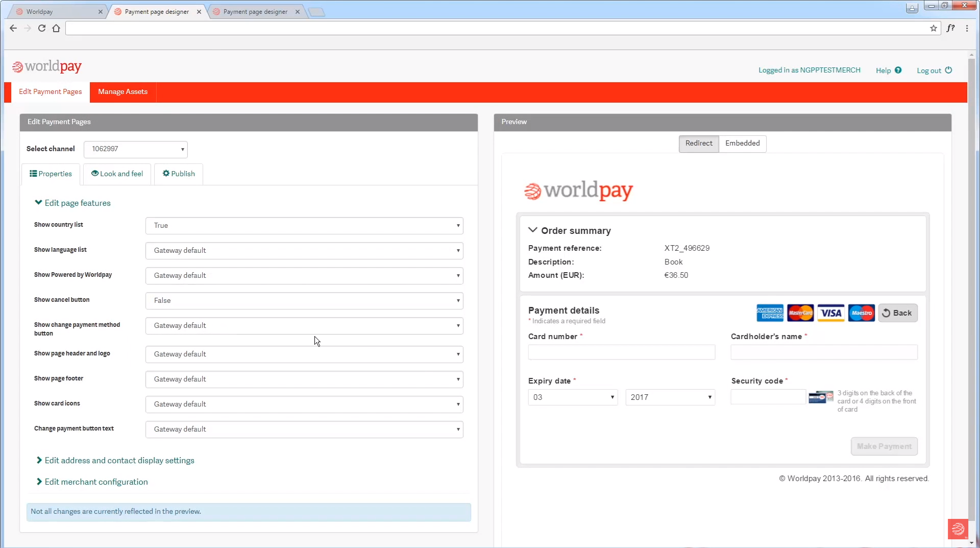The height and width of the screenshot is (548, 980).
Task: Click the VISA card icon
Action: pos(831,313)
